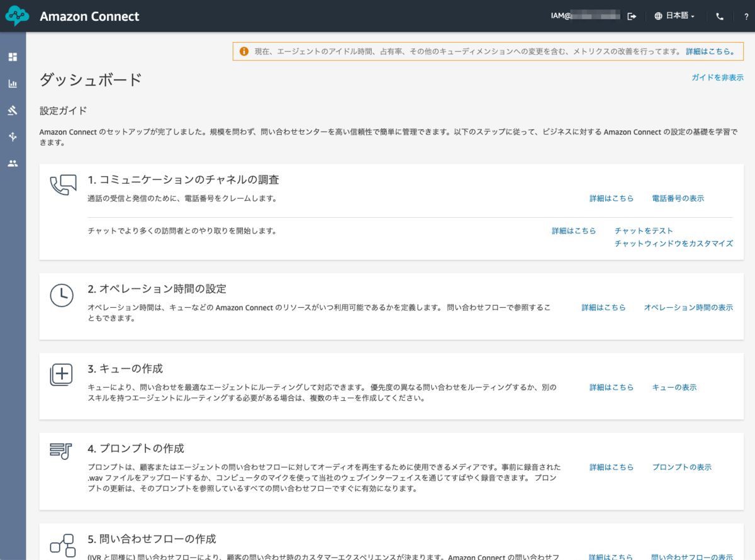Click チャットをテスト link
The height and width of the screenshot is (560, 755).
coord(644,231)
